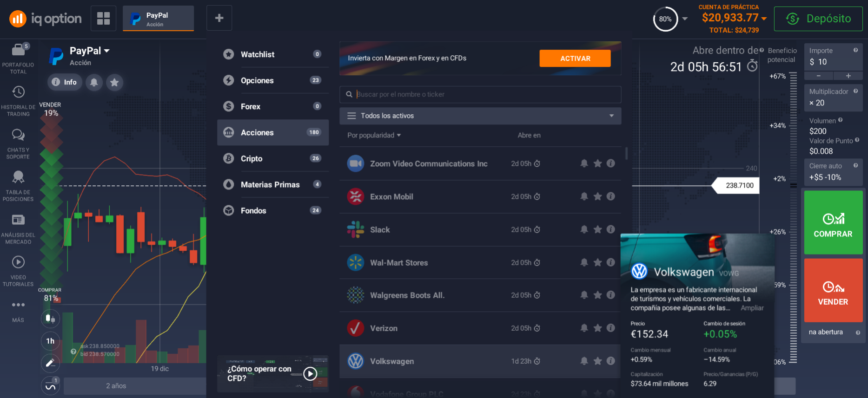868x398 pixels.
Task: Toggle favorite star for Zoom Video Communications
Action: tap(598, 163)
